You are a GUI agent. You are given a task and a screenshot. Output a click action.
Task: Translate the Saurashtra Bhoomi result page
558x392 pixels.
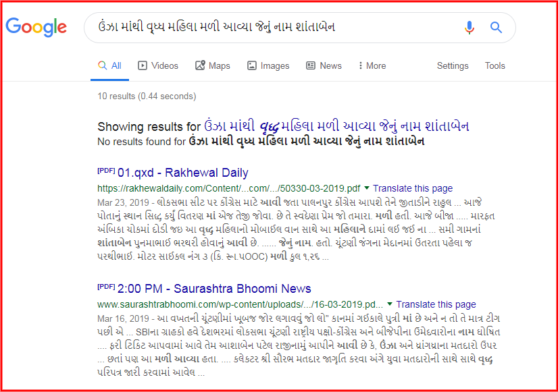pyautogui.click(x=436, y=304)
